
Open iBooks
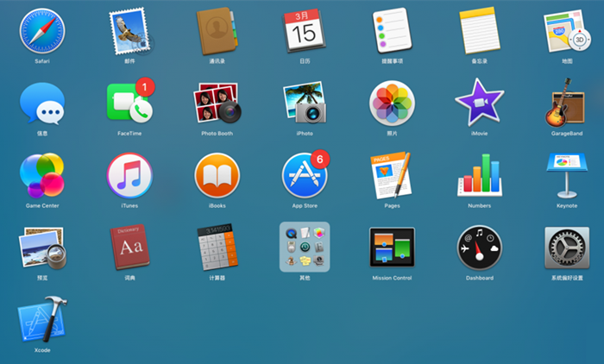click(x=217, y=176)
